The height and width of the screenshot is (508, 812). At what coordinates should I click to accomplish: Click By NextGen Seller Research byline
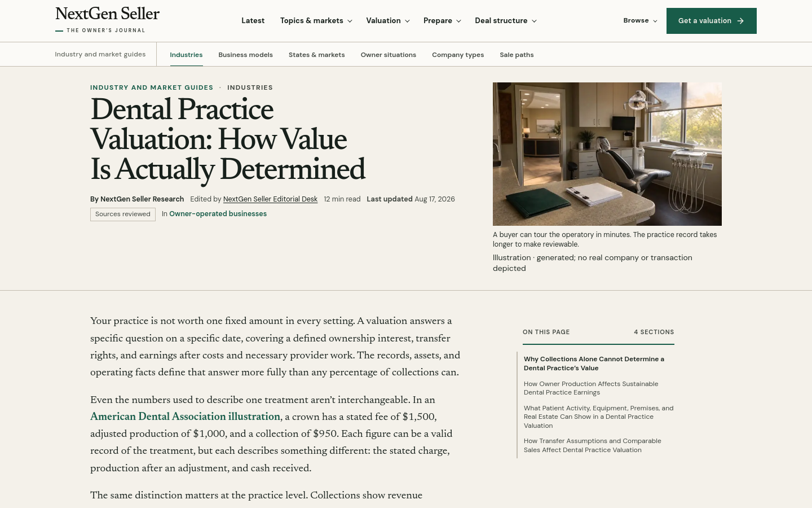point(137,199)
